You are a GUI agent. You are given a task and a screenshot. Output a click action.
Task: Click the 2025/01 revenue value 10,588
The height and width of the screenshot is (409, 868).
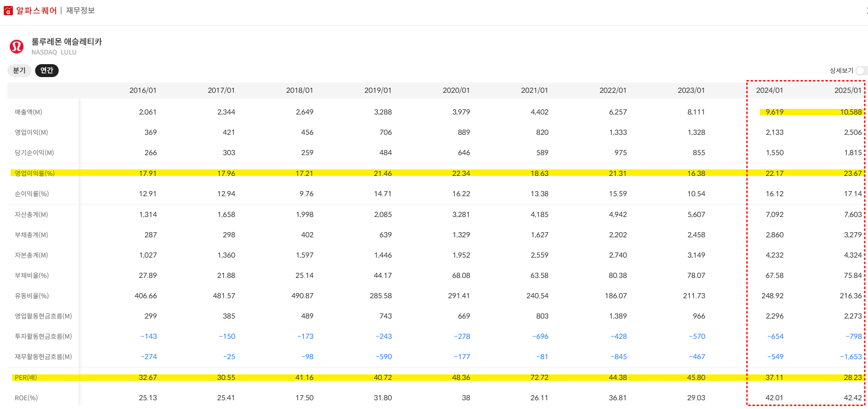tap(850, 112)
